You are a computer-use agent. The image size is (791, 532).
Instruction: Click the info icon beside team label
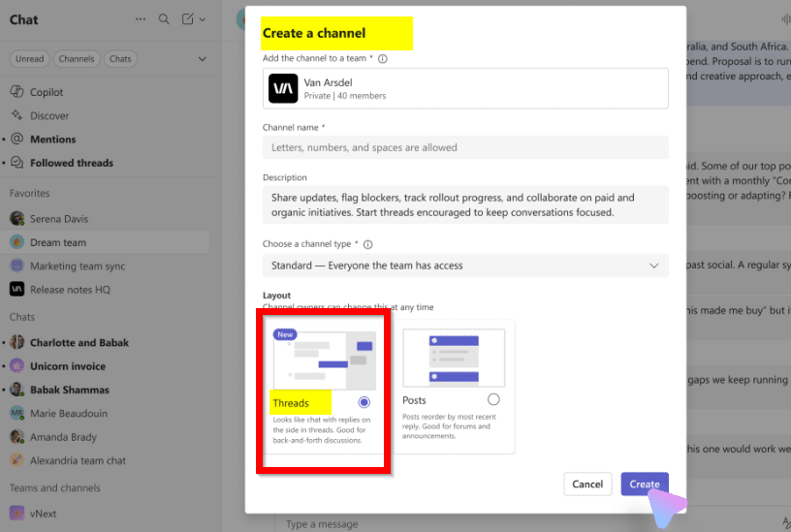(x=383, y=59)
